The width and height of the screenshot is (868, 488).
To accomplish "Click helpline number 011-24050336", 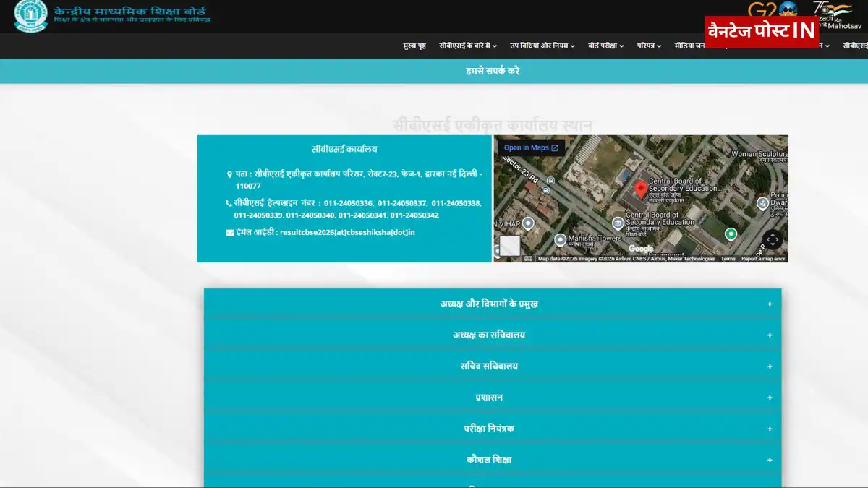I will point(348,203).
